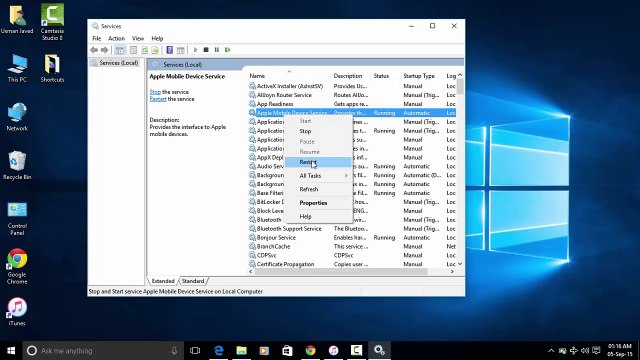Select Bluetooth Support Service row
The image size is (640, 360).
click(351, 229)
